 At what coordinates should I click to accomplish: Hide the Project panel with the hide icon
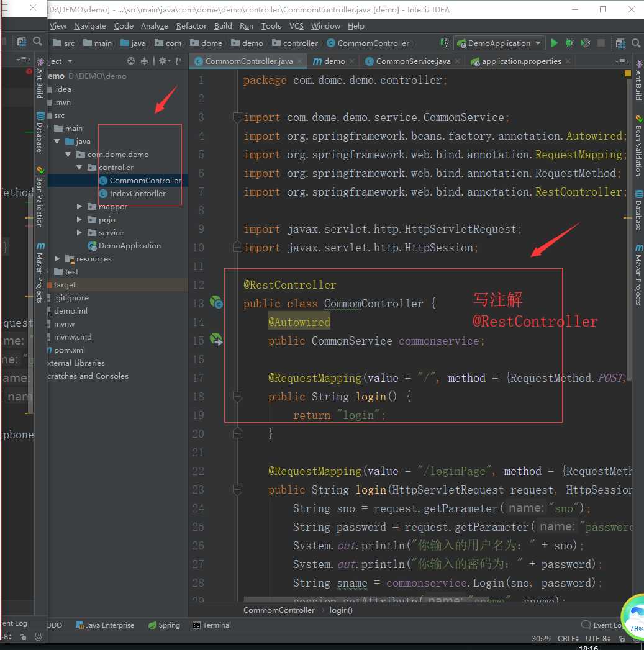(179, 61)
